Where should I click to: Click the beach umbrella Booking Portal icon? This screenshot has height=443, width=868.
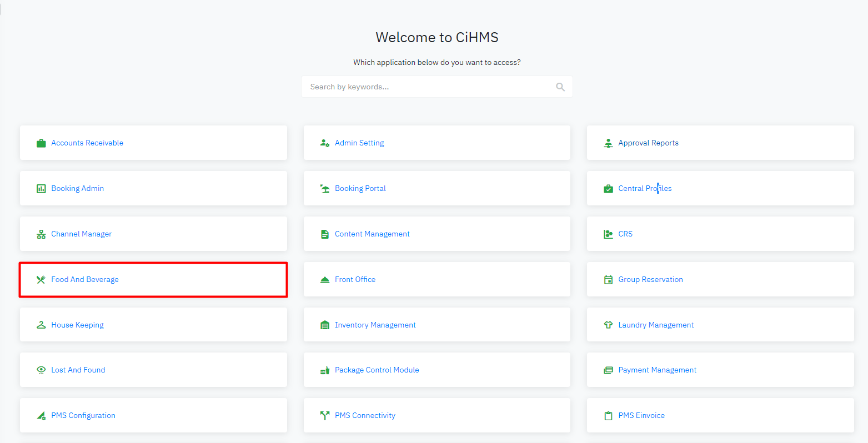tap(325, 189)
